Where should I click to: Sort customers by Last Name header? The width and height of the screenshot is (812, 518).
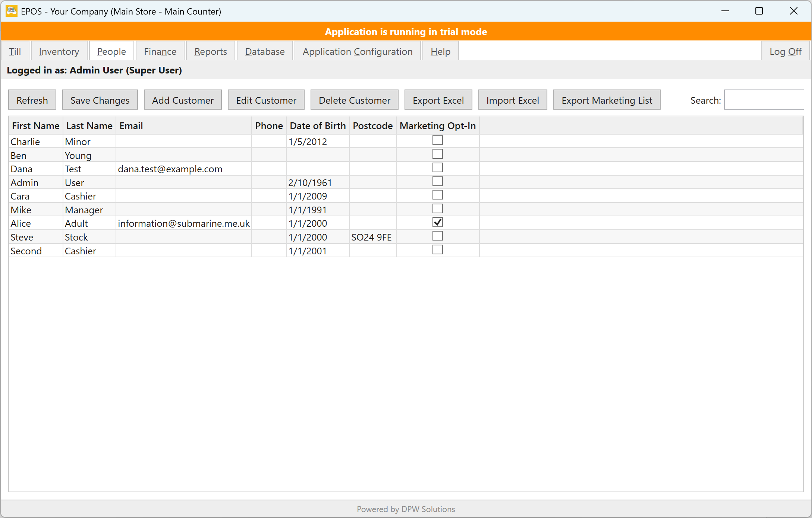(89, 126)
